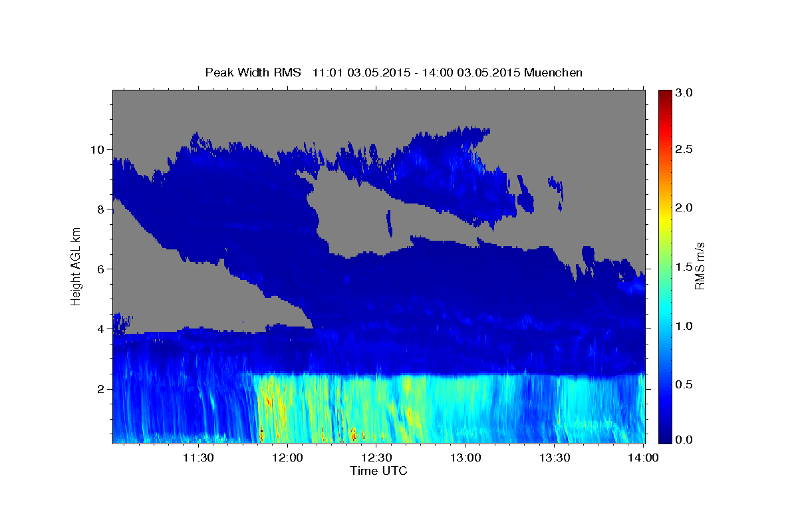
Task: Click the yellow band of the colorbar
Action: 664,219
